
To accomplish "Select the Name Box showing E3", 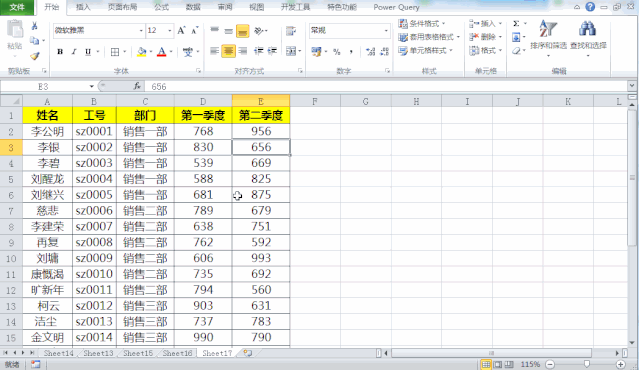I will click(x=44, y=86).
